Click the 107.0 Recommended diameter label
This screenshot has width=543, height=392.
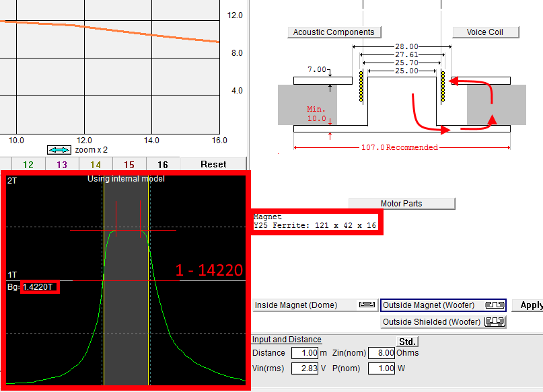tap(400, 147)
